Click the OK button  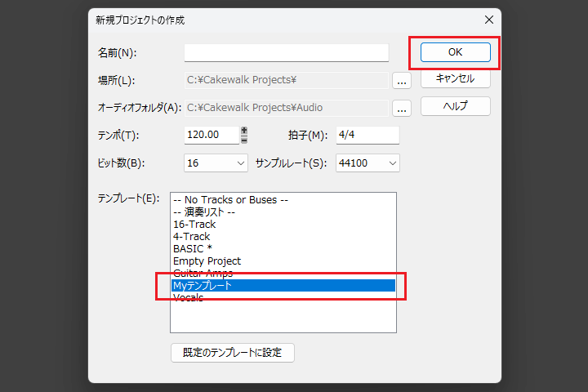point(455,52)
